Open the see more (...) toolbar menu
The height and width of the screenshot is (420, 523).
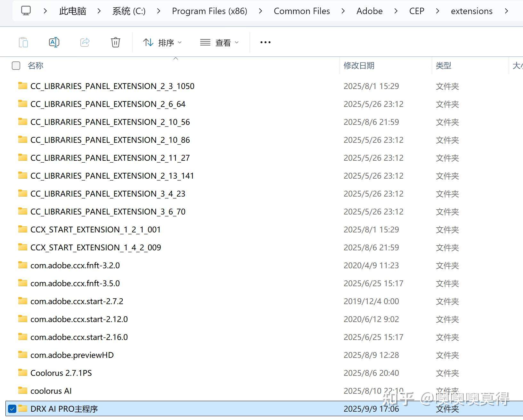tap(265, 42)
